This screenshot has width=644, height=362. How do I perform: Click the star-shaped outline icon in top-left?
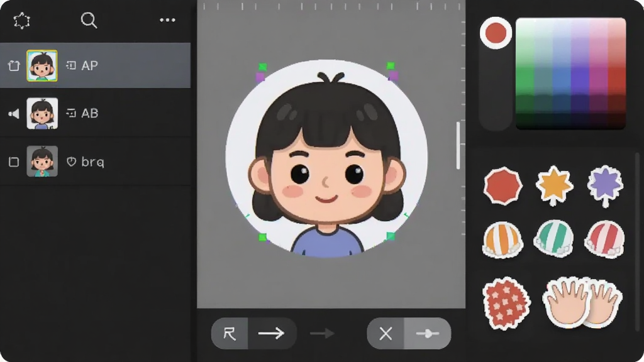click(22, 21)
